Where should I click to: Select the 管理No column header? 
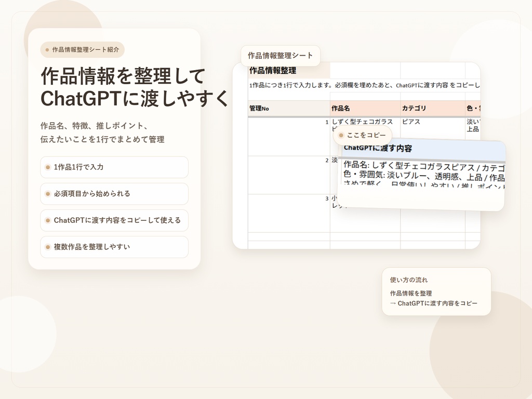tap(289, 108)
